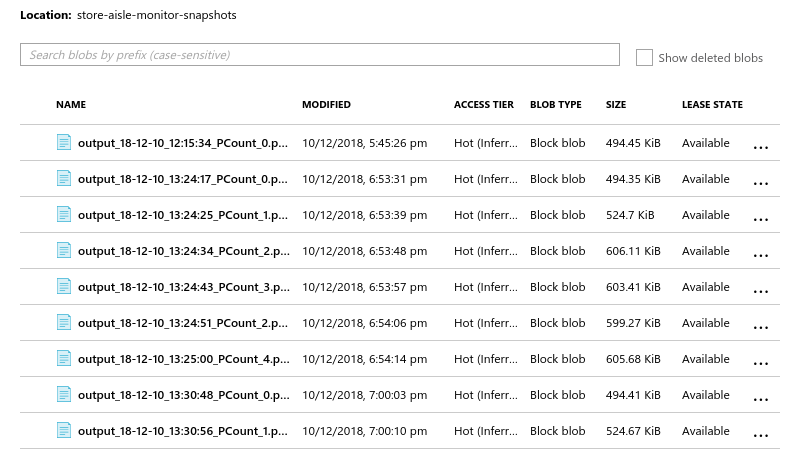Click file icon for output_18-12-10_13:24:43_PCount_3 blob
The width and height of the screenshot is (804, 472).
(x=65, y=287)
